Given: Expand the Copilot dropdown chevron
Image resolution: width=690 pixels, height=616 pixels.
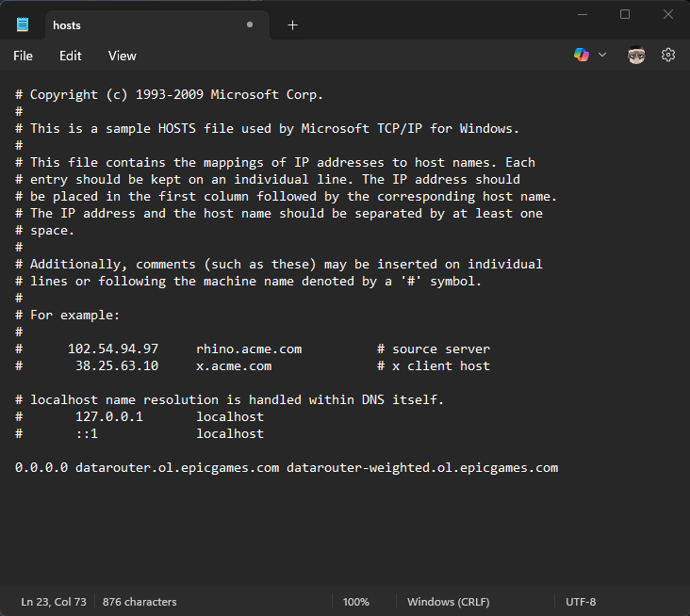Looking at the screenshot, I should [602, 56].
